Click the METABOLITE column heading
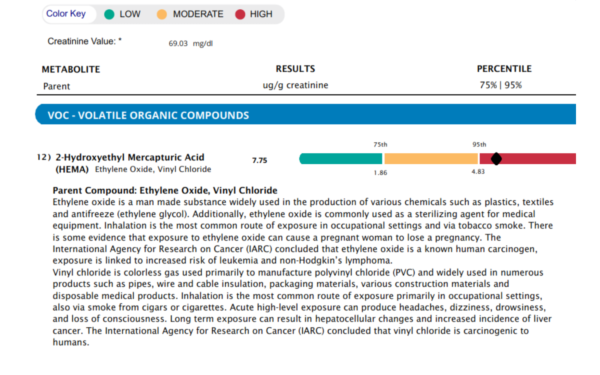The height and width of the screenshot is (375, 600). (x=71, y=69)
